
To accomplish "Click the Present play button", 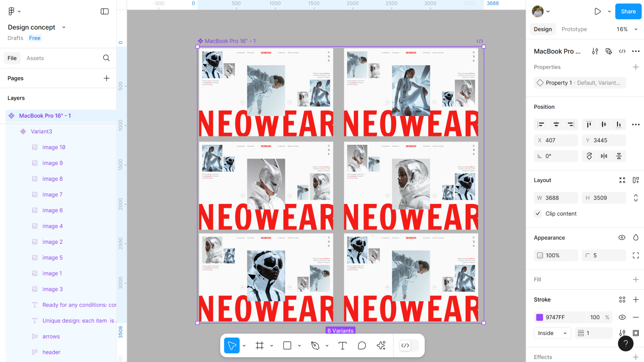I will (x=598, y=12).
